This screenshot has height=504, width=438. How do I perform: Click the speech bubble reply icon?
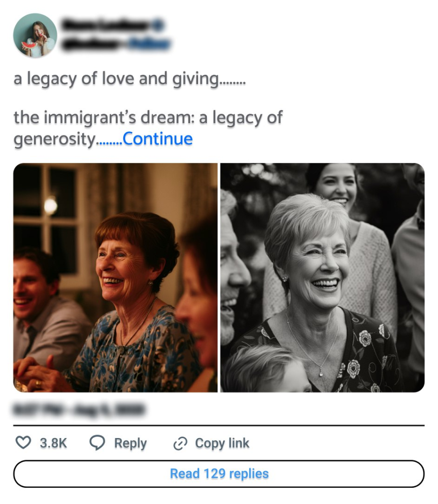pyautogui.click(x=97, y=442)
